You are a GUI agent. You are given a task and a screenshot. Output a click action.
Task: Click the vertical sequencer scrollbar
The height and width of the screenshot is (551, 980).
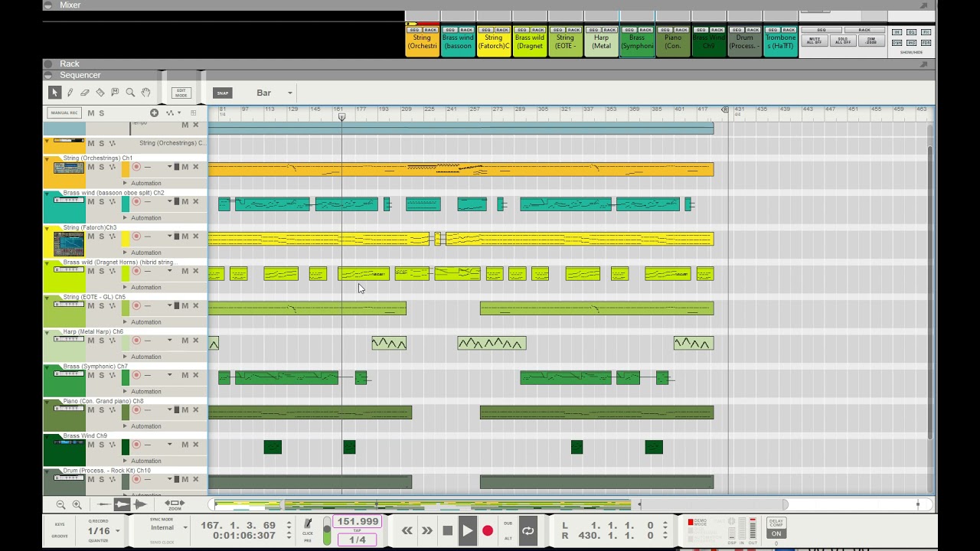[930, 291]
